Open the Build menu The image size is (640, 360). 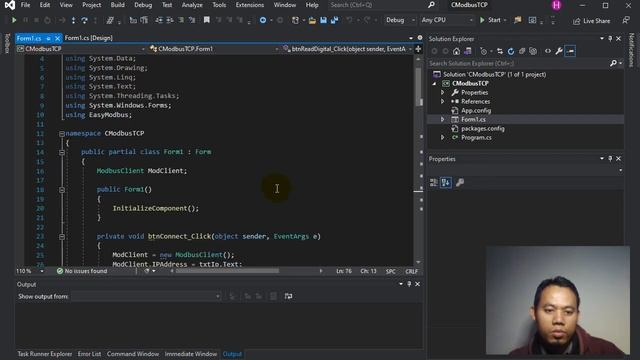pos(118,5)
